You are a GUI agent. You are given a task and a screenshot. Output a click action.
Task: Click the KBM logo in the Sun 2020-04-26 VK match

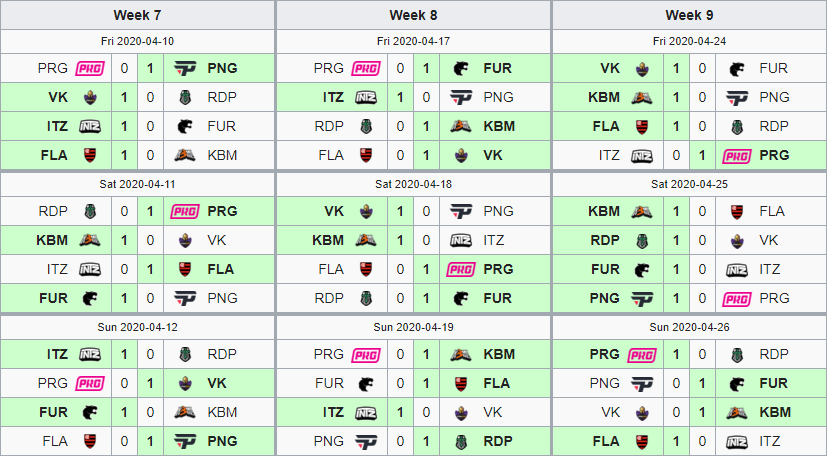click(x=737, y=413)
